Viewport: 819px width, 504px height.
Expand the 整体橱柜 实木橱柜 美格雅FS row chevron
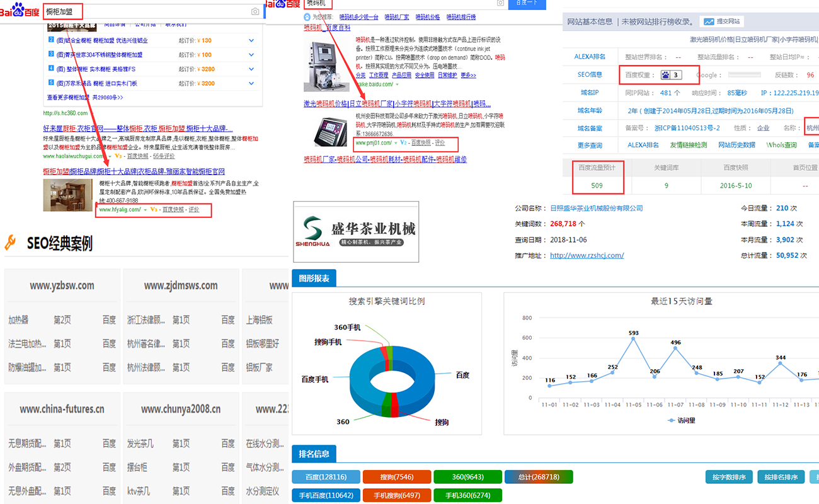(251, 69)
